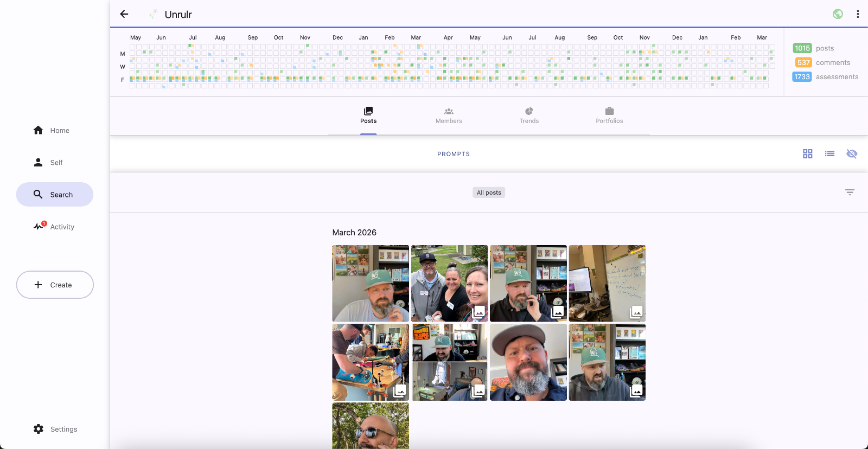Switch to list view layout
Screen dimensions: 868x449
pyautogui.click(x=829, y=154)
